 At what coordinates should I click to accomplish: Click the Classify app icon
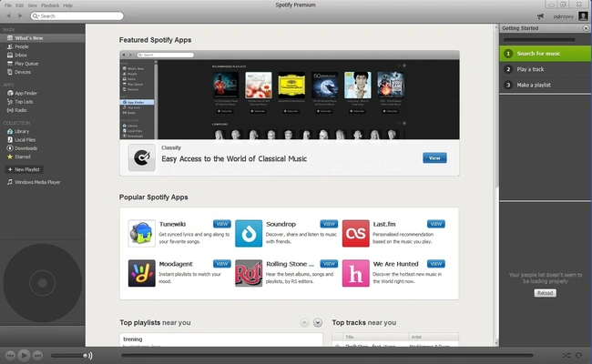pyautogui.click(x=141, y=157)
